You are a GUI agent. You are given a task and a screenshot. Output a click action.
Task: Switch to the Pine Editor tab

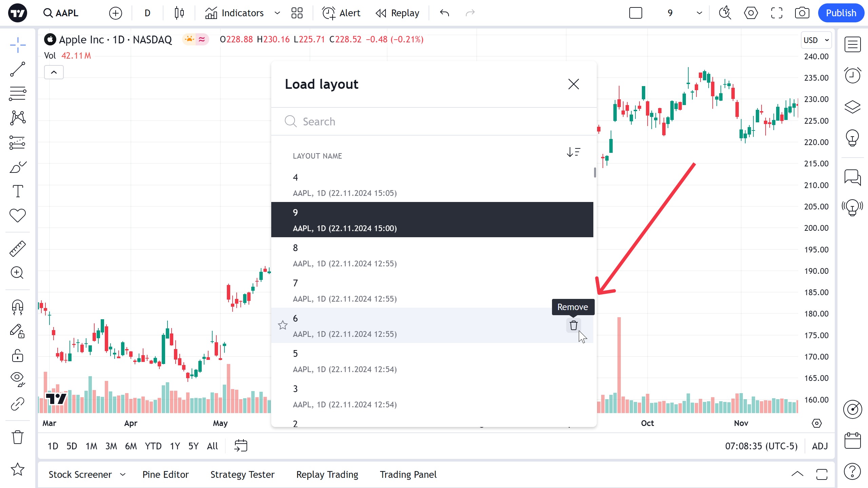[165, 474]
